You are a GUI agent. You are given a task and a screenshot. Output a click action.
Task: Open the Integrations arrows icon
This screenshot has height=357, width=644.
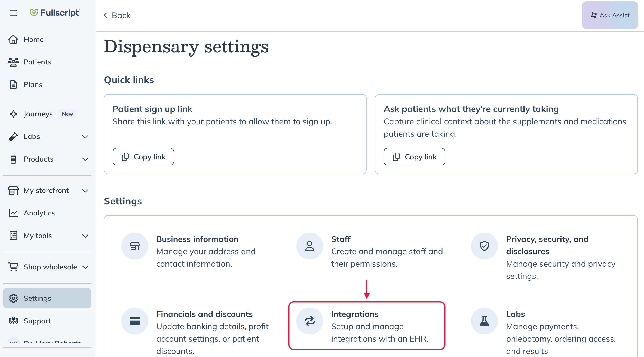[x=310, y=321]
